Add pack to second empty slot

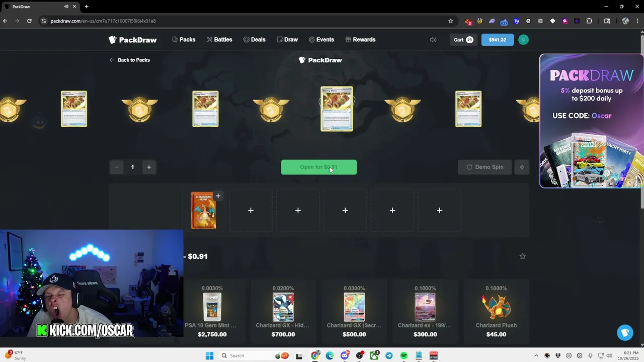pyautogui.click(x=298, y=210)
